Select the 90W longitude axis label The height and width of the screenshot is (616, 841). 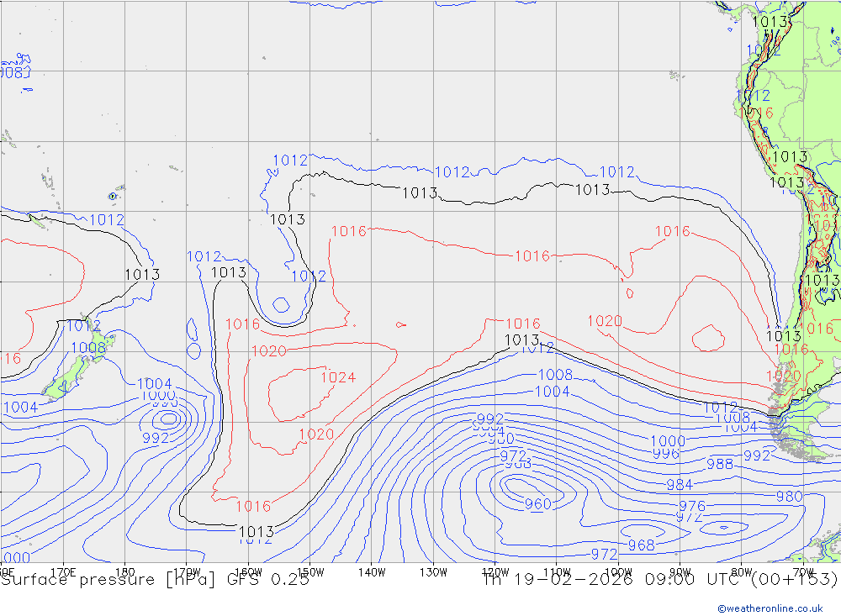point(680,572)
